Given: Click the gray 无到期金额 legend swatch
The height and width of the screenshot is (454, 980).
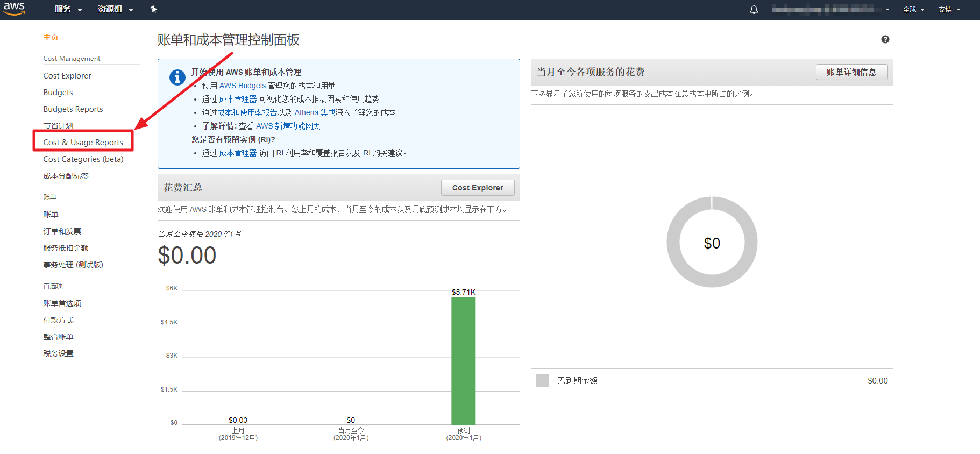Looking at the screenshot, I should 542,381.
